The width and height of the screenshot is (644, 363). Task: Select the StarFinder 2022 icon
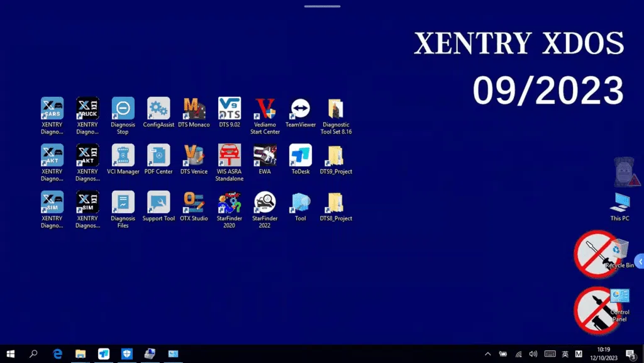(265, 202)
